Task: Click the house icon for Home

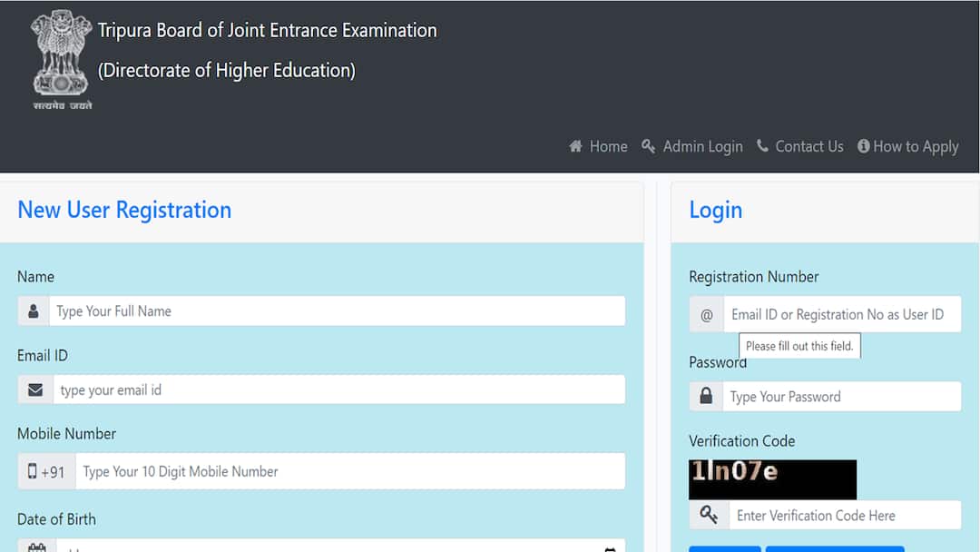Action: click(575, 146)
